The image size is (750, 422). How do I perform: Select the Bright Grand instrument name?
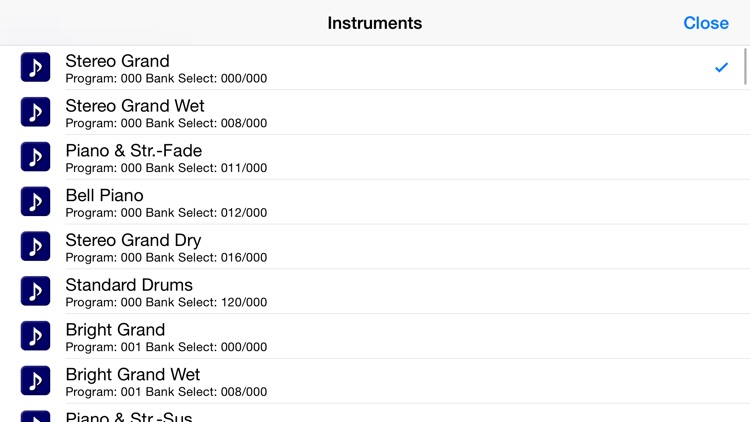[x=115, y=330]
